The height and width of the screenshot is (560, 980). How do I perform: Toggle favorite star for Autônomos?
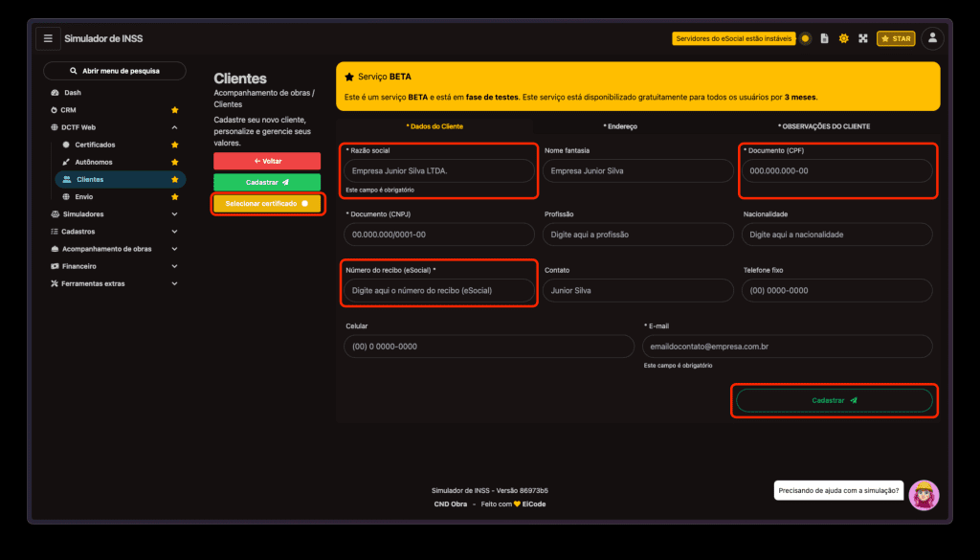click(175, 162)
